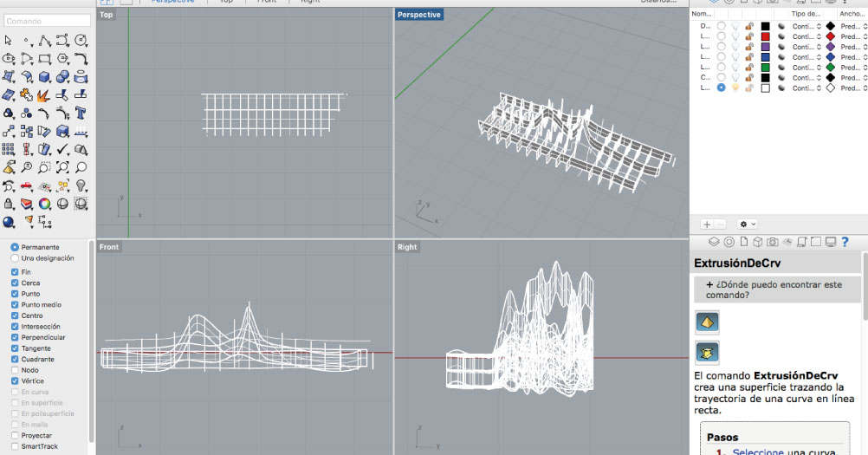Add a new layer with plus button
Viewport: 868px width, 455px height.
point(706,224)
